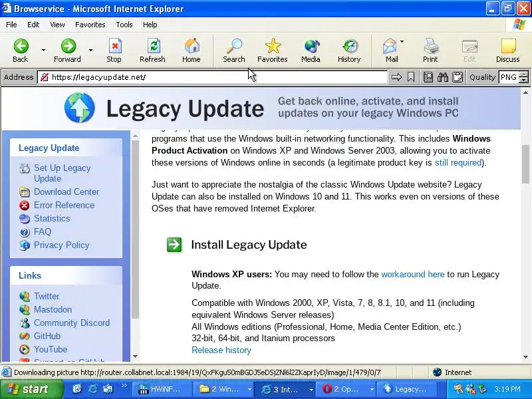Open the File menu
The height and width of the screenshot is (399, 532).
point(11,25)
